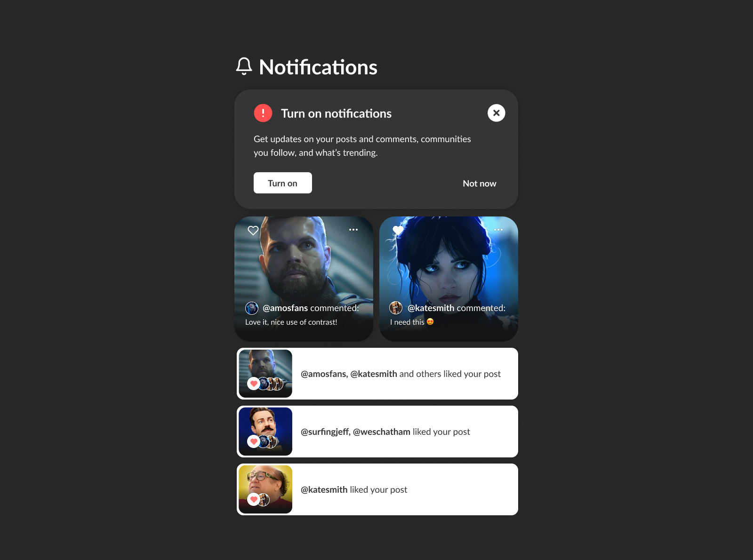Viewport: 753px width, 560px height.
Task: Open the ellipsis menu on the right photo card
Action: 498,229
